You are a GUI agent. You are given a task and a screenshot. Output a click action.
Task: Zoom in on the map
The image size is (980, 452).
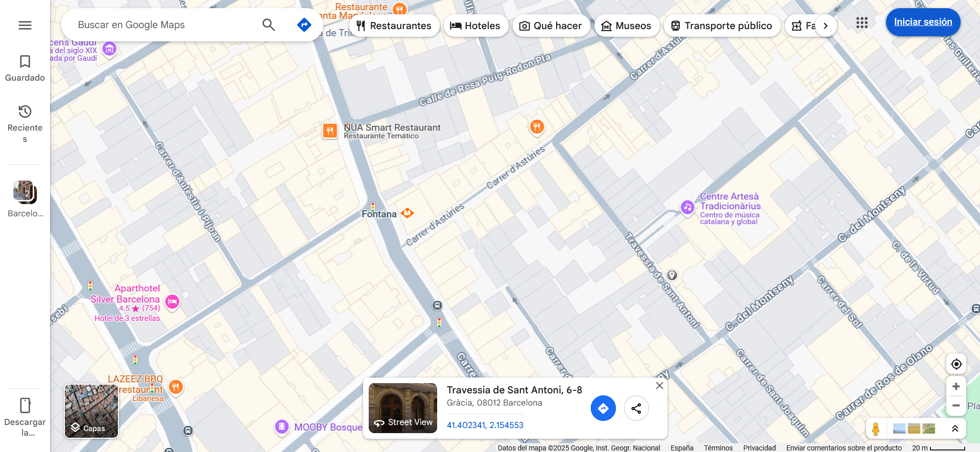956,387
